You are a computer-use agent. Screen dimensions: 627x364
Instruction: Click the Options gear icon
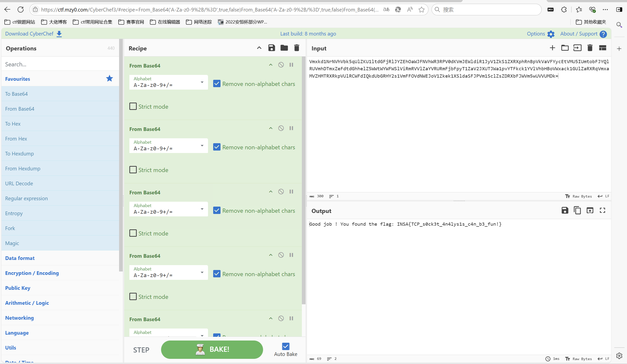point(551,34)
